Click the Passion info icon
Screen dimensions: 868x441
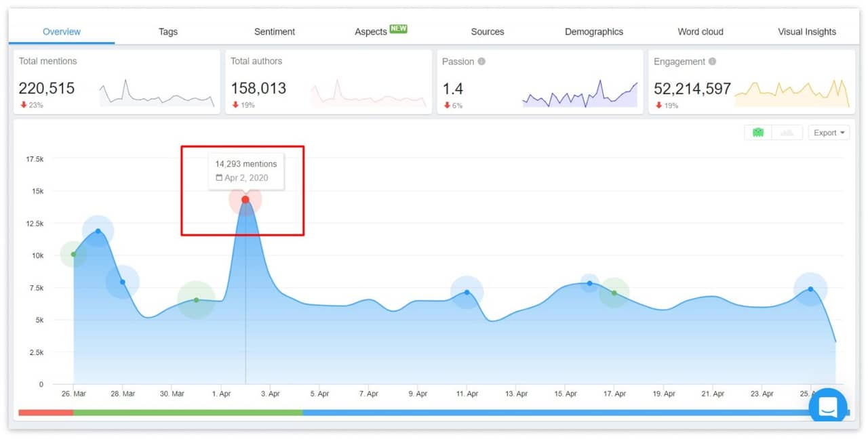[482, 61]
